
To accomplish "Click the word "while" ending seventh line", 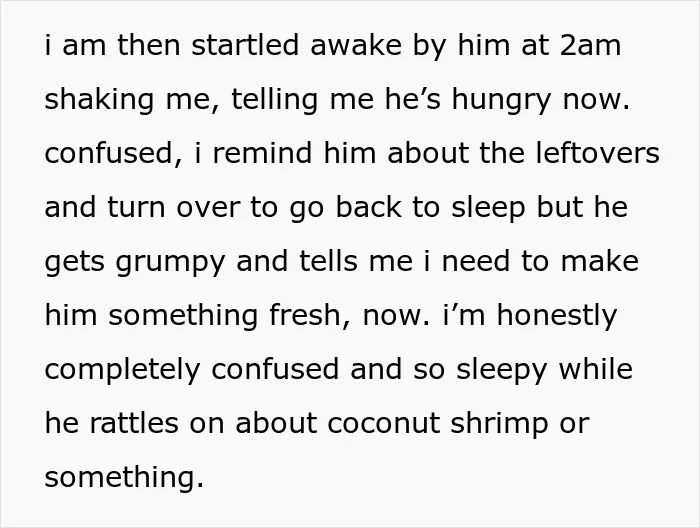I will pos(596,370).
